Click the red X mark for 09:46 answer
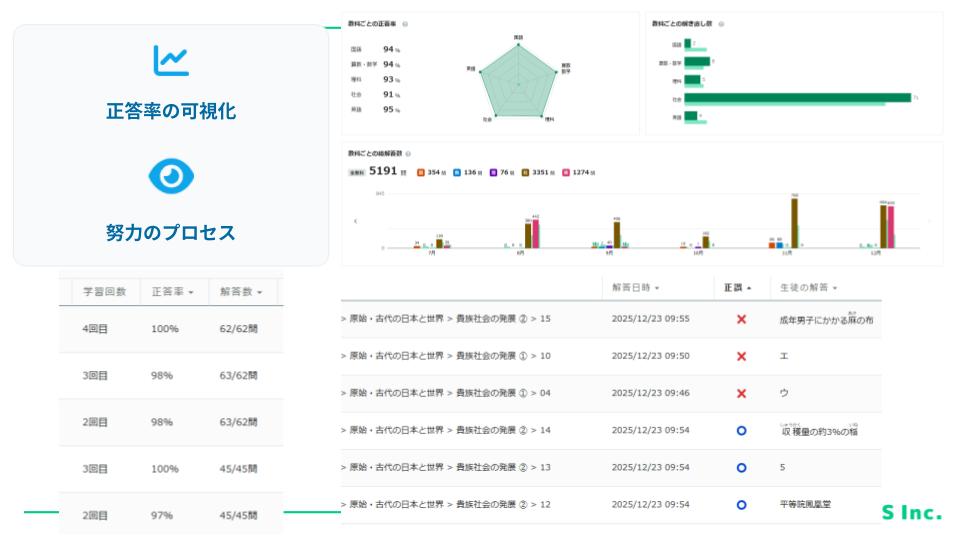This screenshot has height=540, width=960. 741,393
